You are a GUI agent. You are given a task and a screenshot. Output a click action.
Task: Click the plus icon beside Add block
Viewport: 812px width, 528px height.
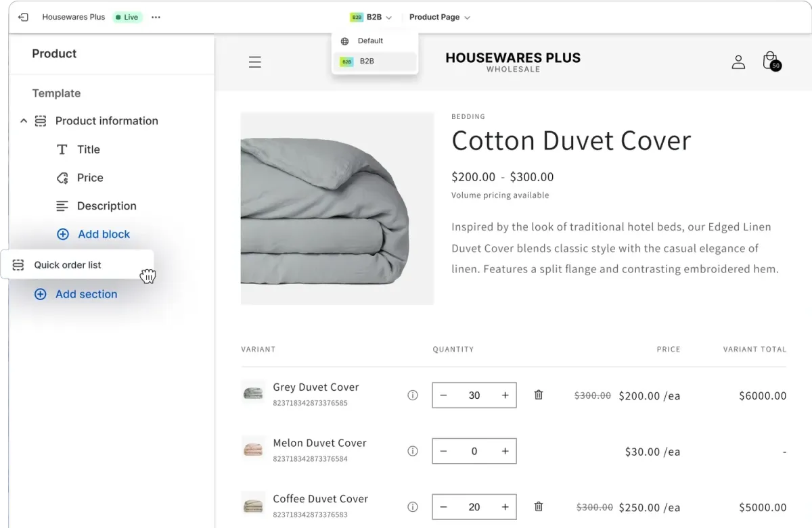pyautogui.click(x=63, y=234)
